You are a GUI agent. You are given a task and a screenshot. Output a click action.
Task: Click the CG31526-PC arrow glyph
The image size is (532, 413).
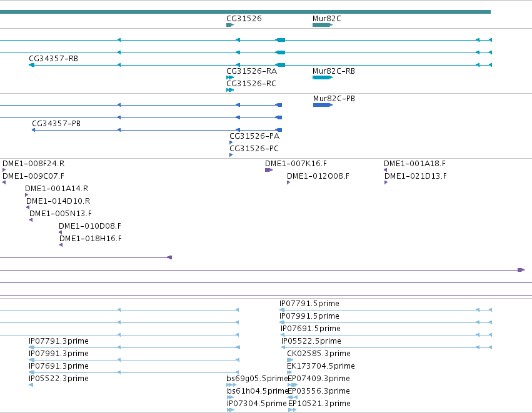(x=231, y=156)
